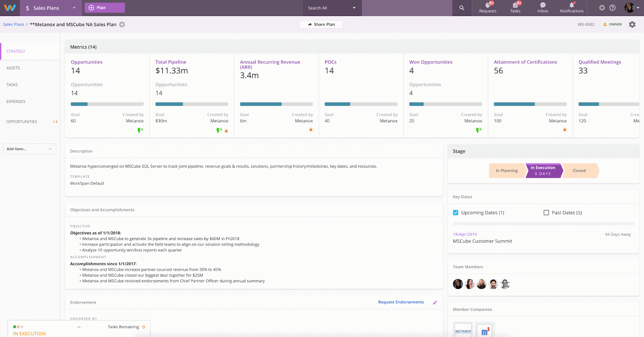
Task: Click the WS-5502 plan ID
Action: point(586,25)
